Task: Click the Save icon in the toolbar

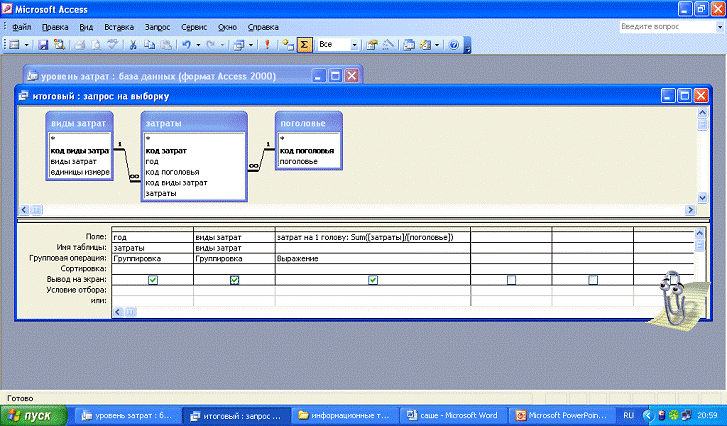Action: [x=43, y=45]
